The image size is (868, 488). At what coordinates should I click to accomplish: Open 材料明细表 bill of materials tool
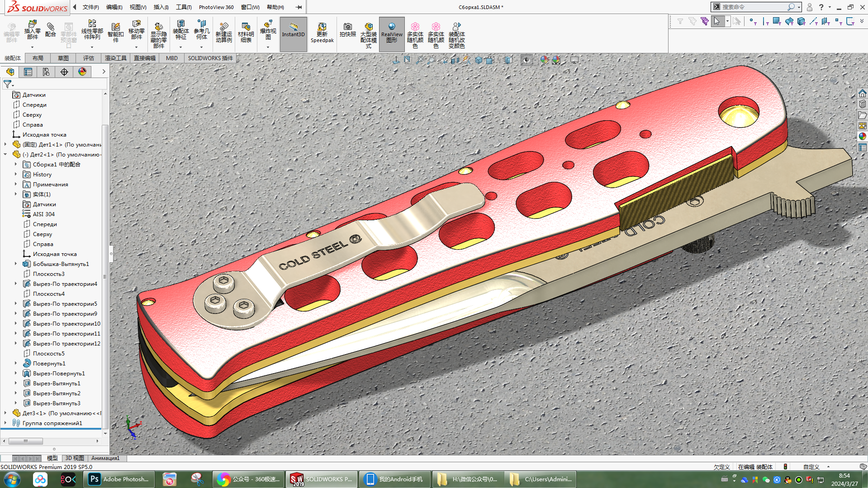tap(246, 27)
